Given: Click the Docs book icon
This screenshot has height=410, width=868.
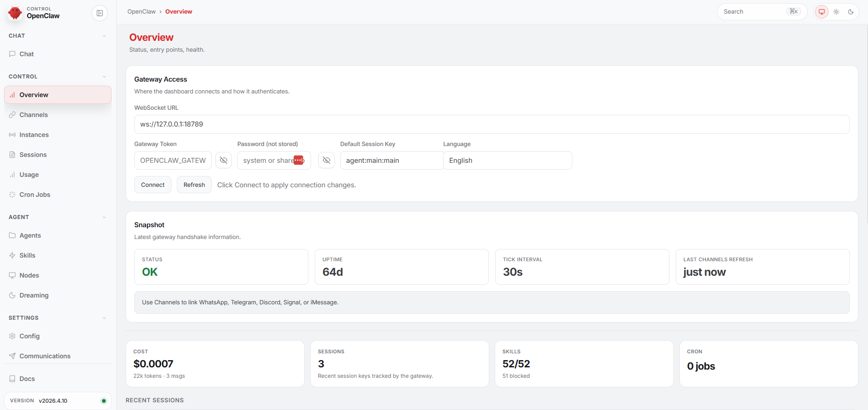Looking at the screenshot, I should tap(12, 379).
